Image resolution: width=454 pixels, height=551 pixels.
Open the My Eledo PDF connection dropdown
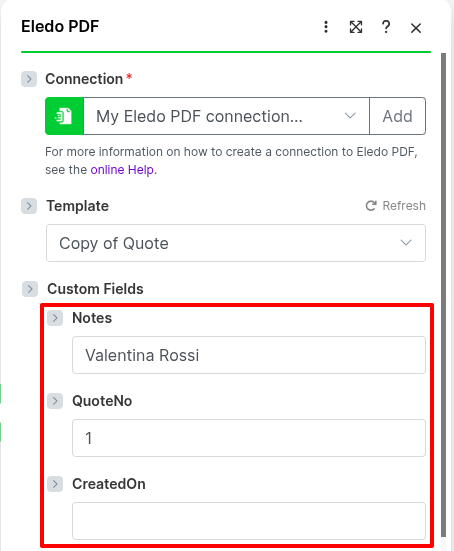pyautogui.click(x=226, y=116)
